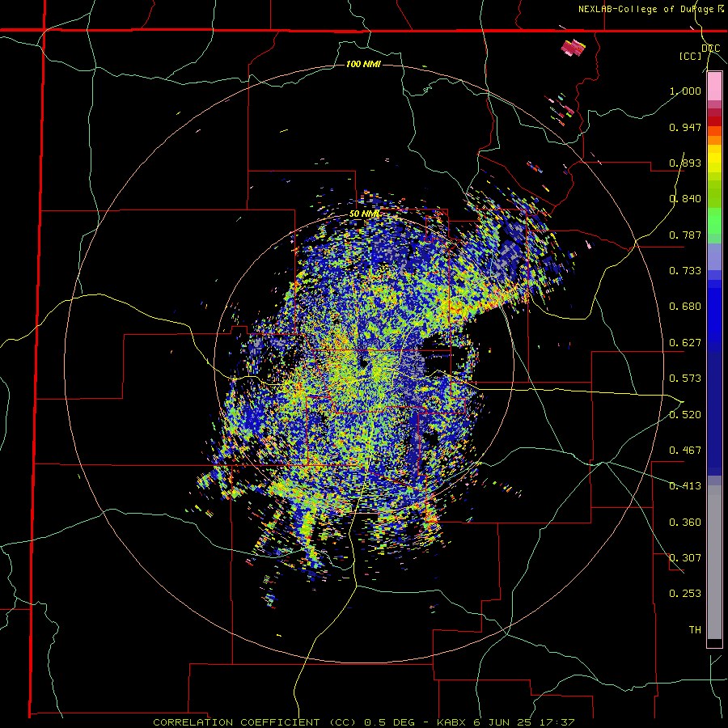728x728 pixels.
Task: Click the magenta echo blob near top right
Action: coord(574,48)
